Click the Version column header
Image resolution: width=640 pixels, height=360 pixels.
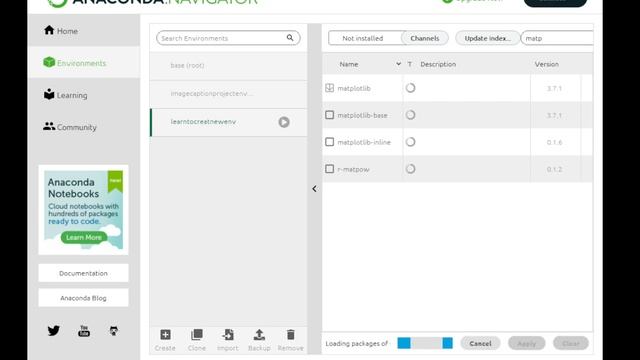547,64
